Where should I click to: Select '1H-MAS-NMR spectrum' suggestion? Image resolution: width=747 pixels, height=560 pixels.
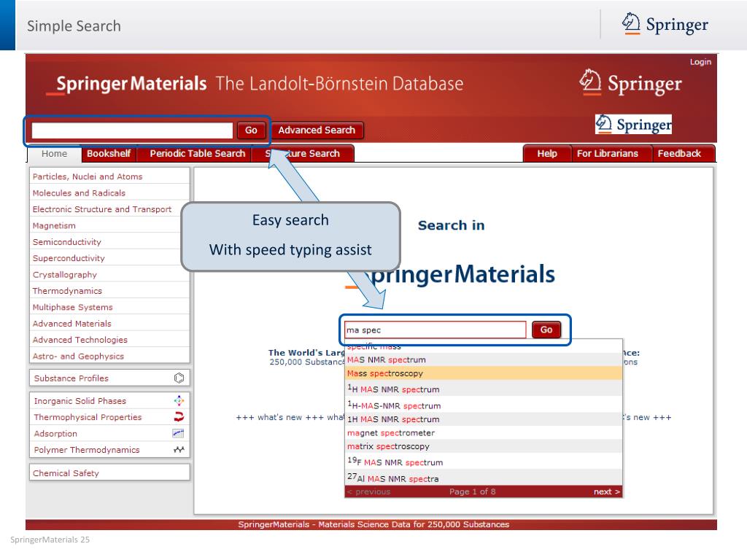[484, 405]
